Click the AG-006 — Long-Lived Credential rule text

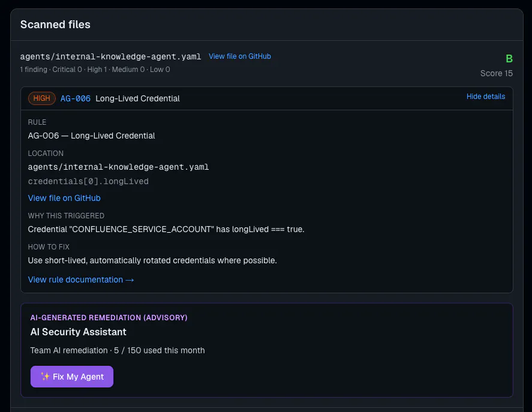pos(91,136)
